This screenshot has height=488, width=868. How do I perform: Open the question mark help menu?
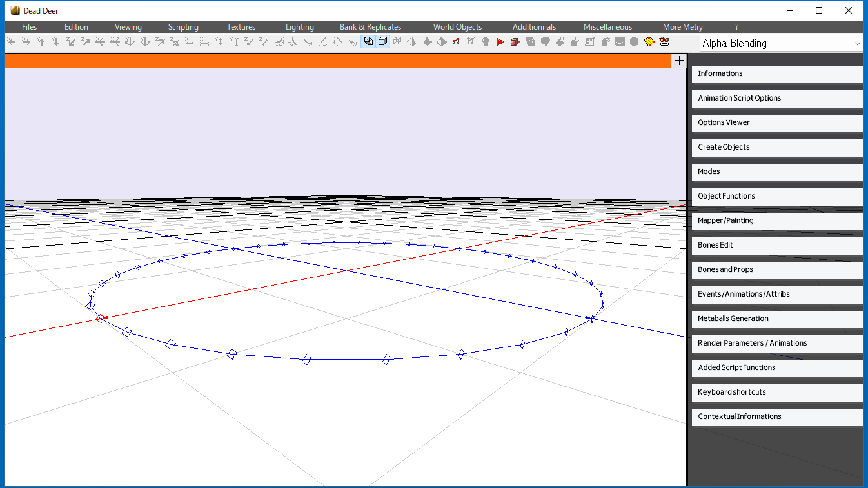(737, 27)
